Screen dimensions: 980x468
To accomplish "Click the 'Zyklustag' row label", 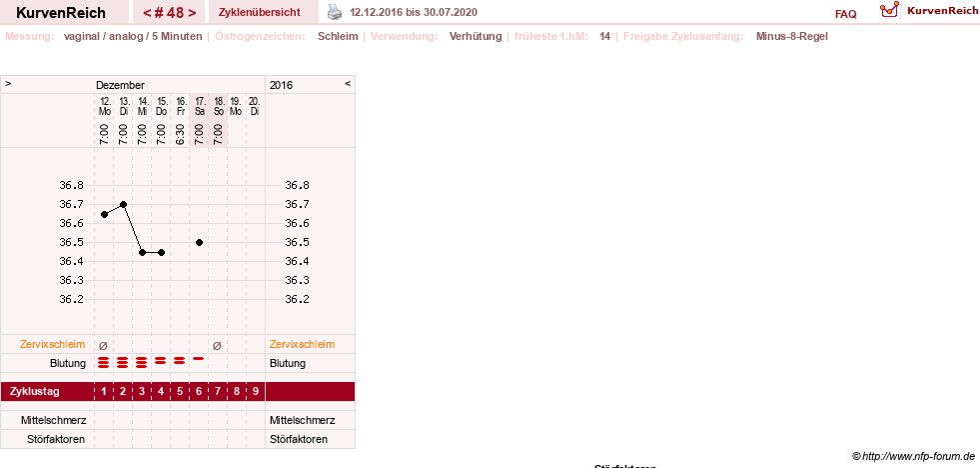I will (34, 392).
